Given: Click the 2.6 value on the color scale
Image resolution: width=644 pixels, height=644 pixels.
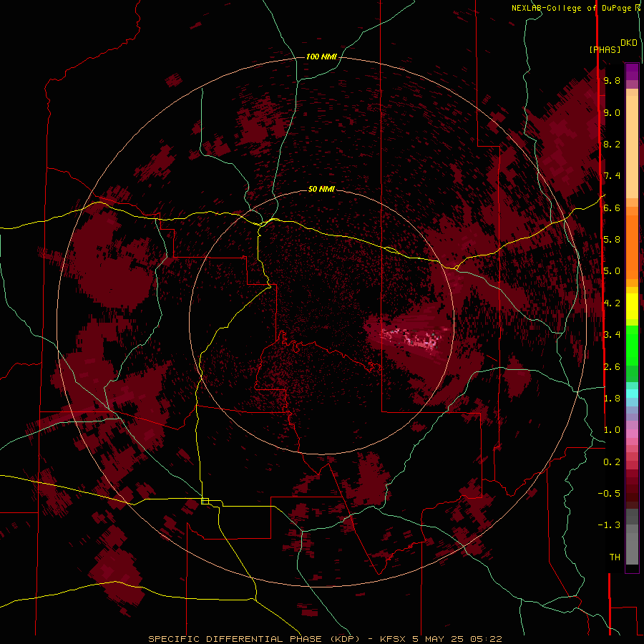Looking at the screenshot, I should 612,366.
